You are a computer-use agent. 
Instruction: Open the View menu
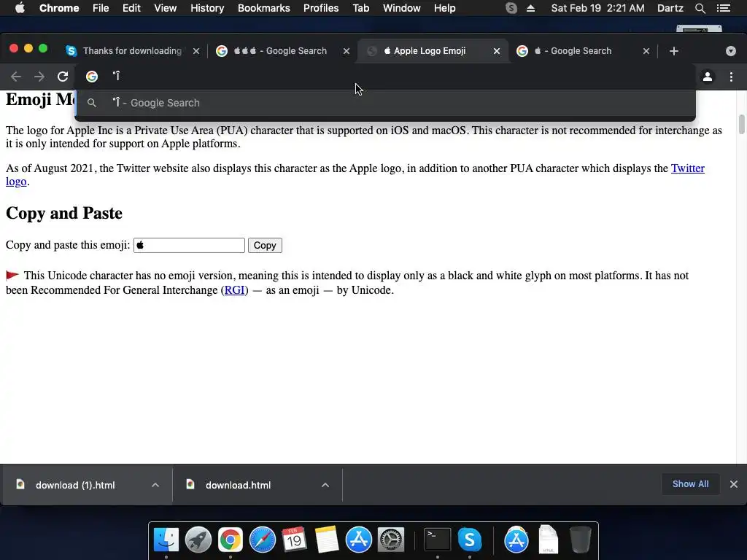coord(166,8)
